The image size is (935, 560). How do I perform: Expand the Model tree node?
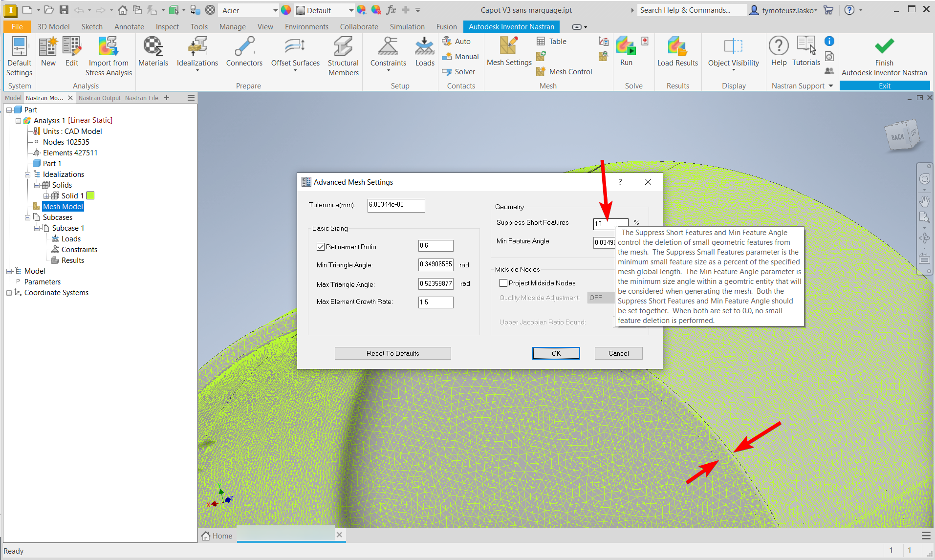[9, 271]
